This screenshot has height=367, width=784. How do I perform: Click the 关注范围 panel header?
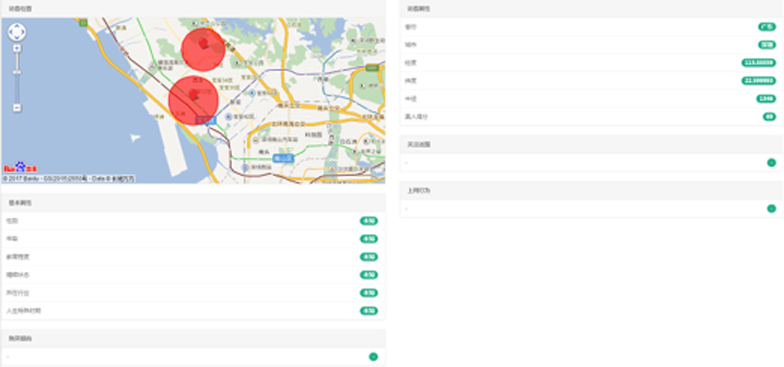[x=592, y=144]
